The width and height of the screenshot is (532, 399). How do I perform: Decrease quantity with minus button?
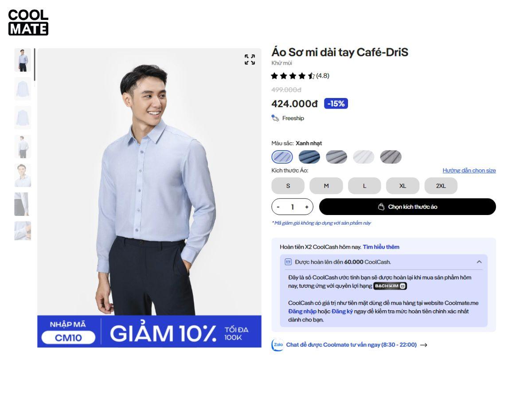[278, 207]
